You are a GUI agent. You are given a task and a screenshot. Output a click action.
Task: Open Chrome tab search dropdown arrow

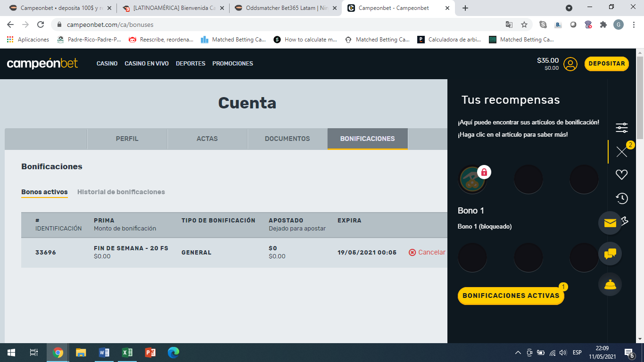[569, 8]
